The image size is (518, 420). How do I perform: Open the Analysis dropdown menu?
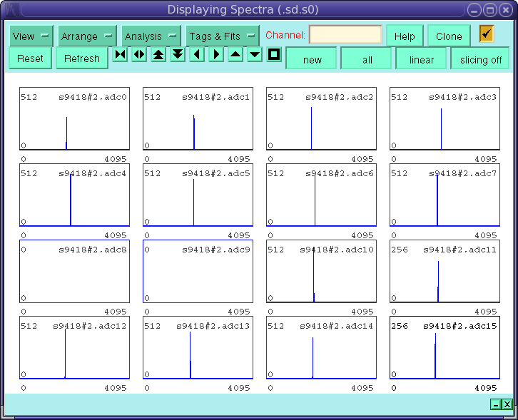pos(151,36)
